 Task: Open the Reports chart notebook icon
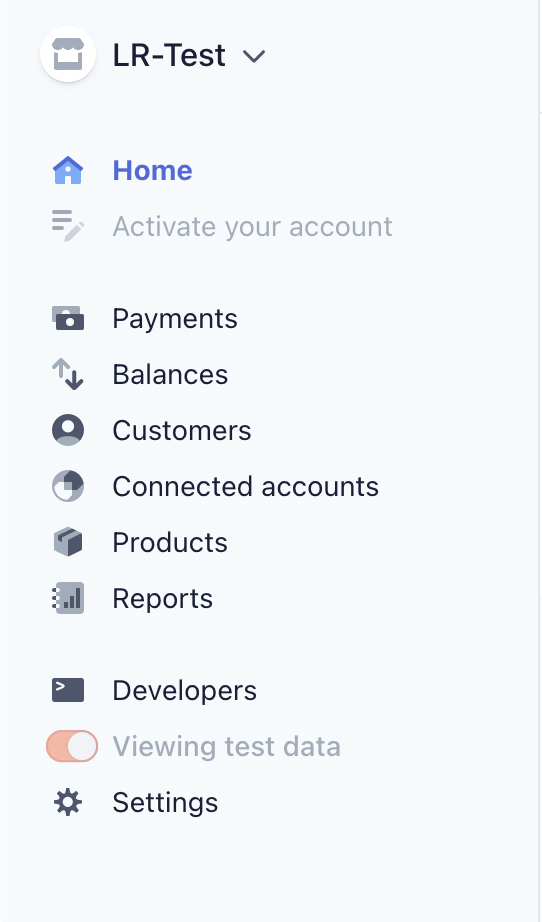pos(68,598)
